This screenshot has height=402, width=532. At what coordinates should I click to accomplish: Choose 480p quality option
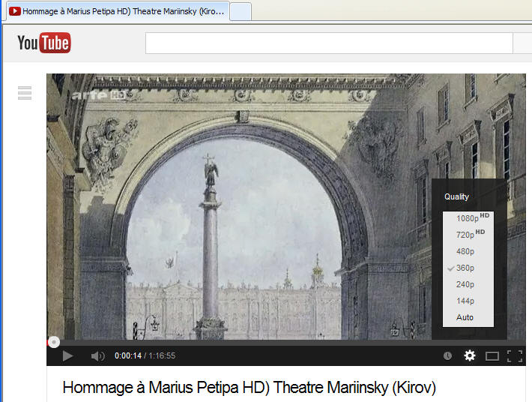465,251
